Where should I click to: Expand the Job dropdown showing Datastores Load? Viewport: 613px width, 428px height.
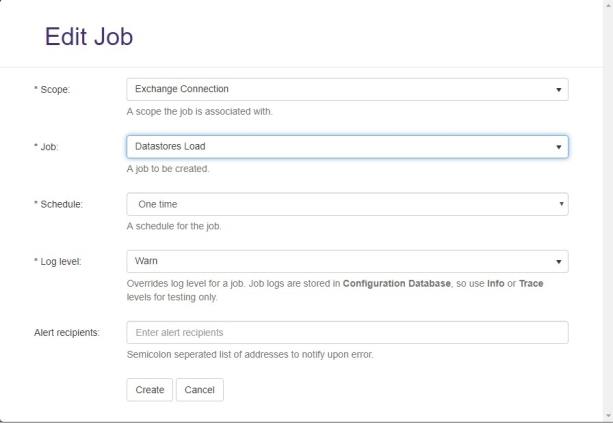pos(347,147)
